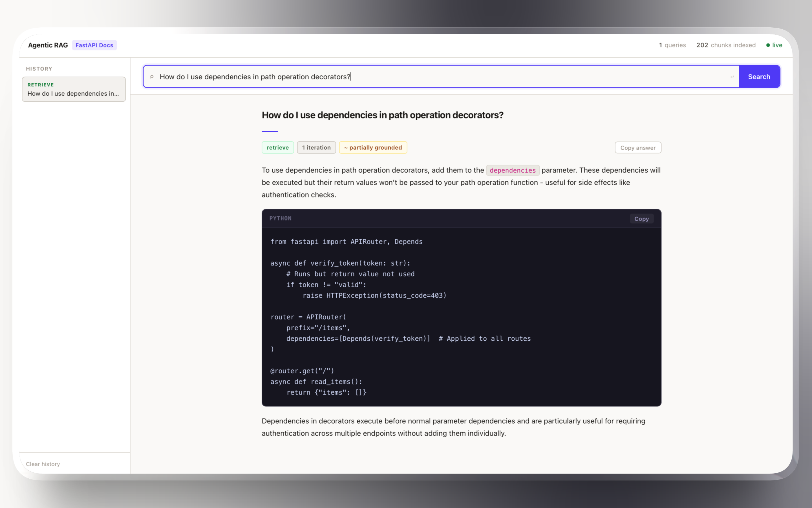812x508 pixels.
Task: Click the magnifier icon in search box
Action: point(152,77)
